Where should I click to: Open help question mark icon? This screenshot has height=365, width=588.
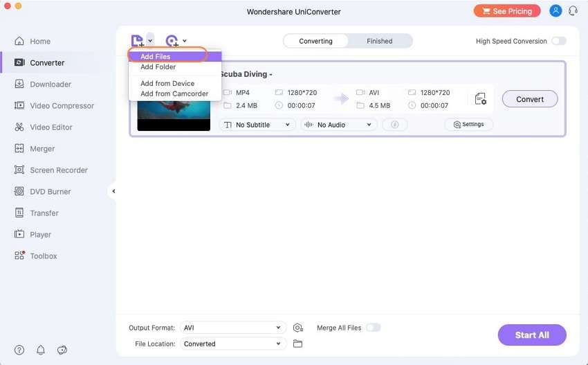pyautogui.click(x=19, y=350)
